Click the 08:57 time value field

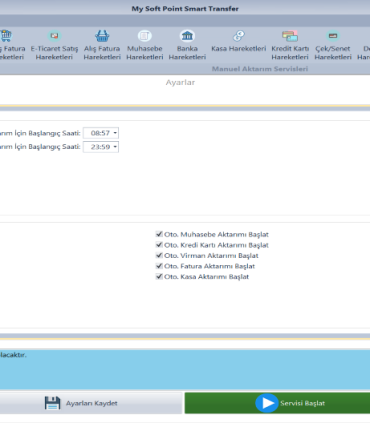(101, 133)
